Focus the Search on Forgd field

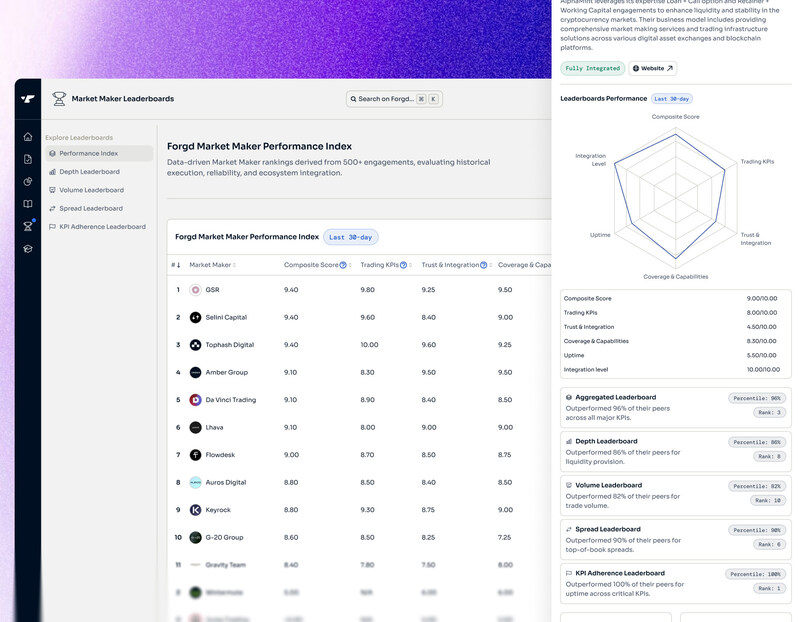click(394, 99)
